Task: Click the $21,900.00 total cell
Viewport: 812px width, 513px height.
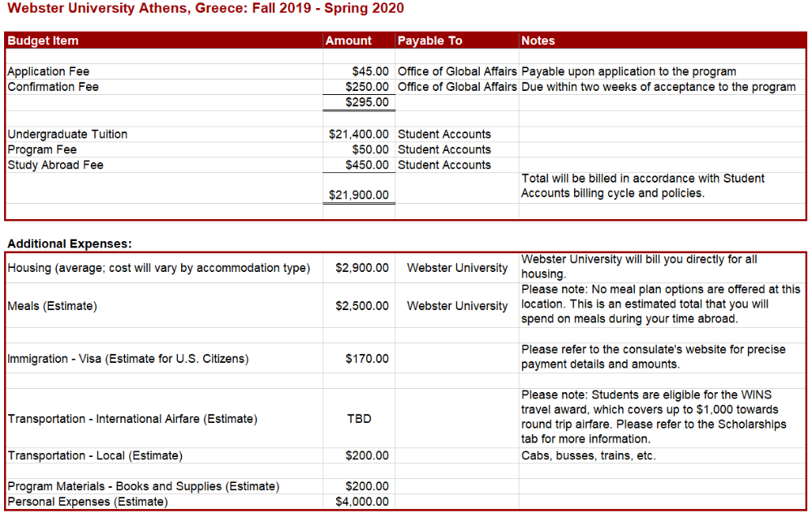Action: click(x=359, y=195)
